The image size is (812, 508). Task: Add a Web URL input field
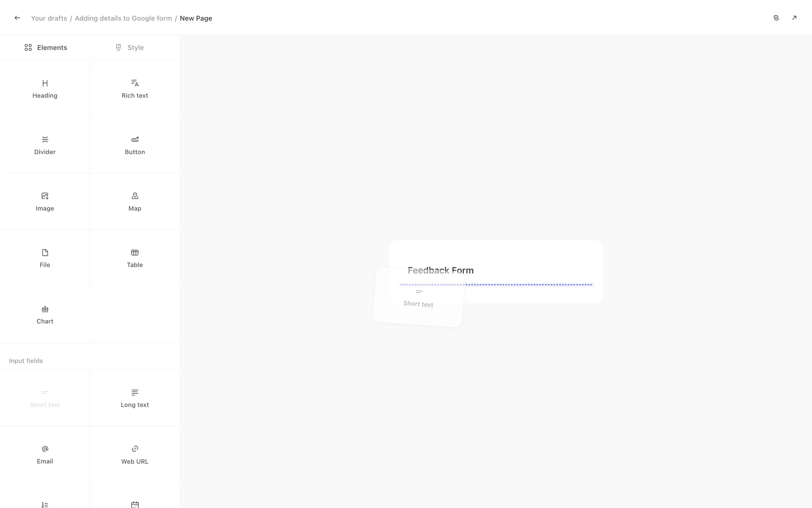pos(134,454)
